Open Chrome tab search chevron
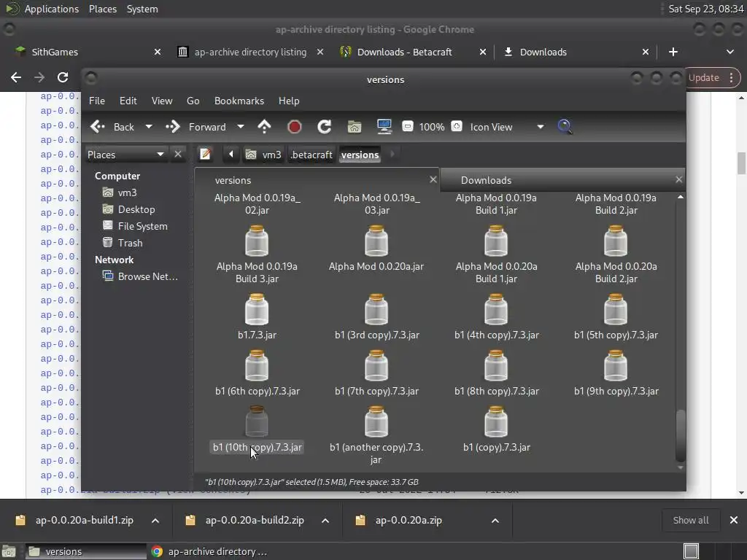Viewport: 747px width, 560px height. (x=729, y=52)
